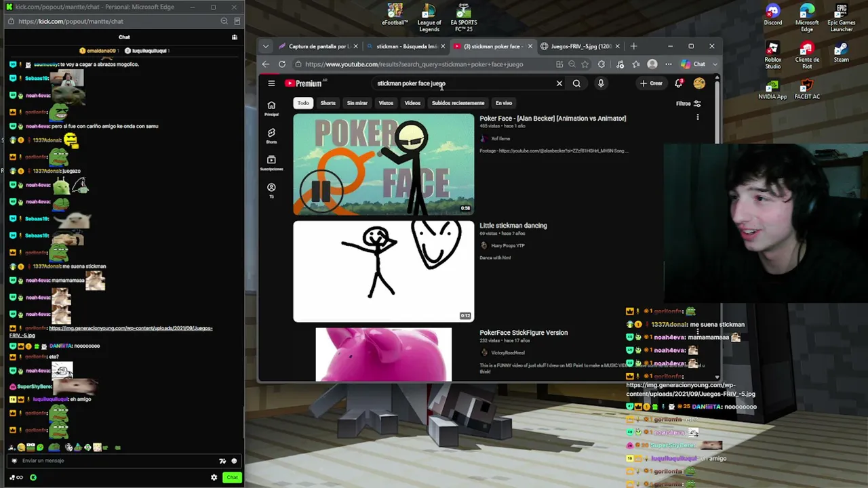Click the Crear button on YouTube
This screenshot has width=868, height=488.
651,83
